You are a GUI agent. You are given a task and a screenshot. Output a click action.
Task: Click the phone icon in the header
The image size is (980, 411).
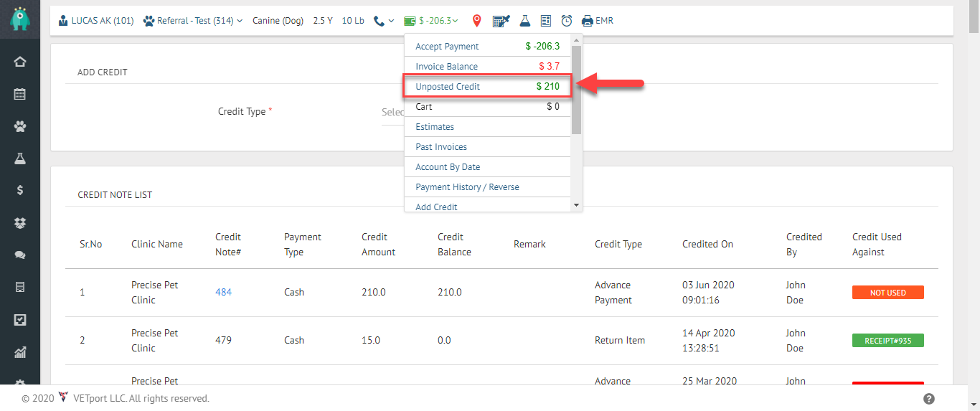380,21
